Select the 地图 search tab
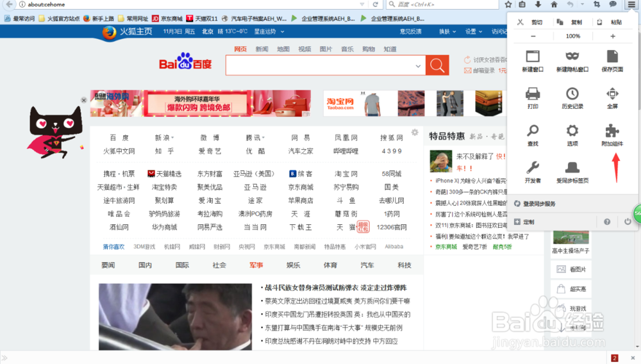 pos(283,49)
